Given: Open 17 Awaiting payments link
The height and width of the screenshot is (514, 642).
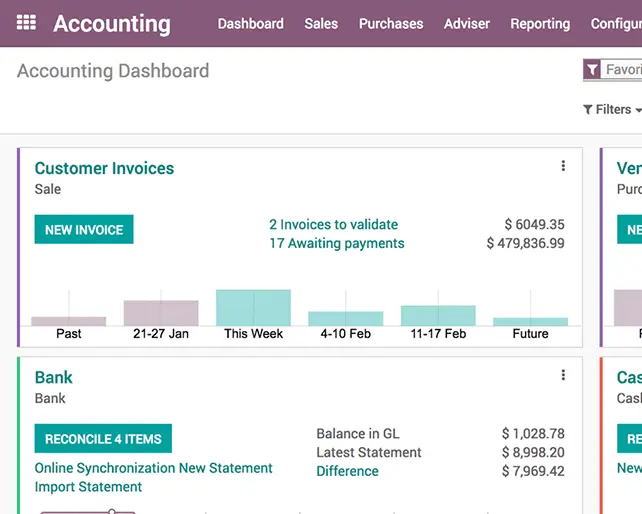Looking at the screenshot, I should click(x=336, y=243).
